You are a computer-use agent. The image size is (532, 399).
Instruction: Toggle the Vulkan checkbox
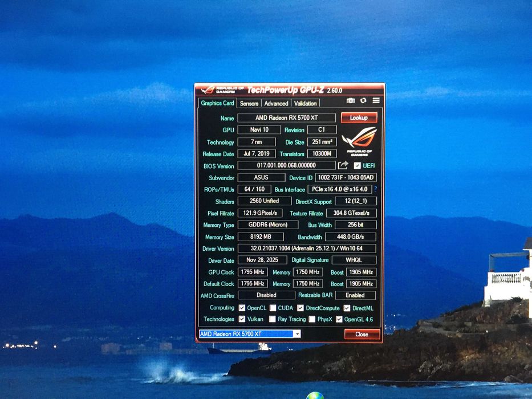(242, 319)
